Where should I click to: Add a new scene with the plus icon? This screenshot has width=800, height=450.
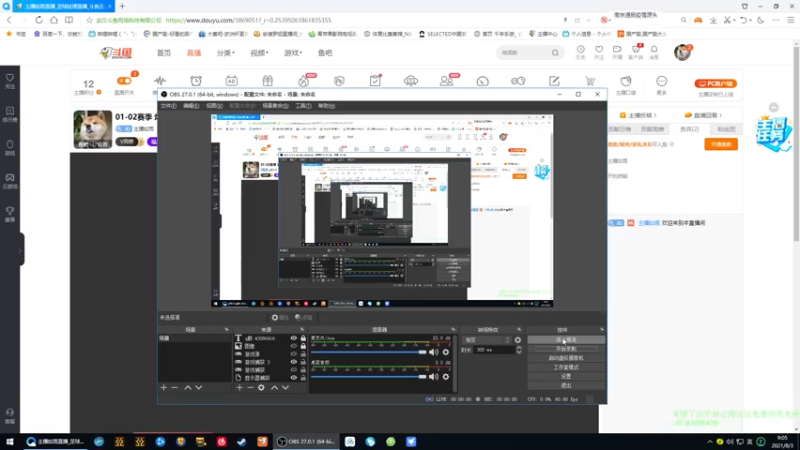point(163,388)
